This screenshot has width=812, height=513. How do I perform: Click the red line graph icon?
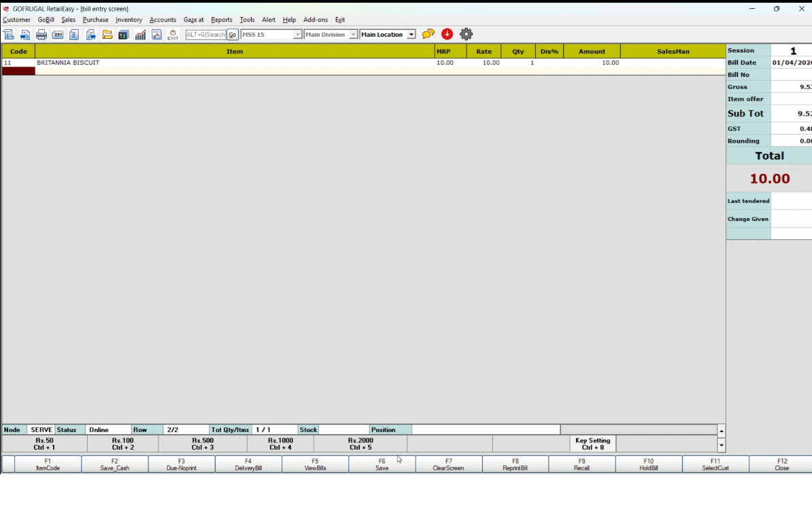156,35
